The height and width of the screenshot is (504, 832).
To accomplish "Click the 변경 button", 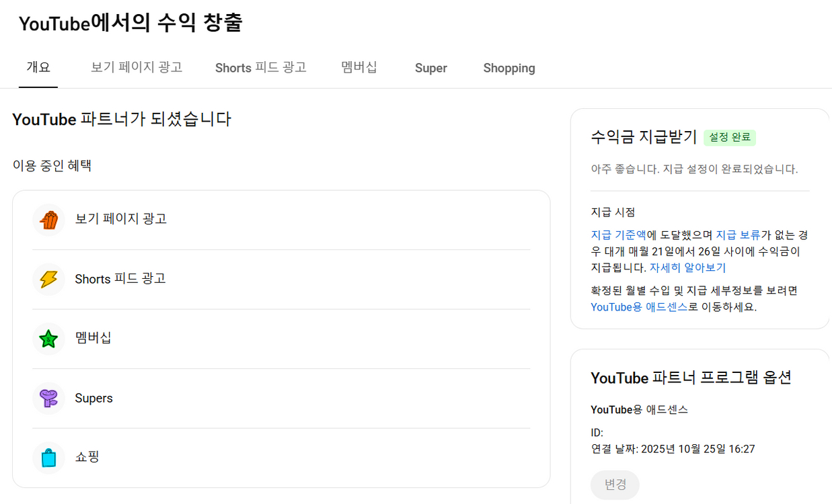I will (614, 485).
